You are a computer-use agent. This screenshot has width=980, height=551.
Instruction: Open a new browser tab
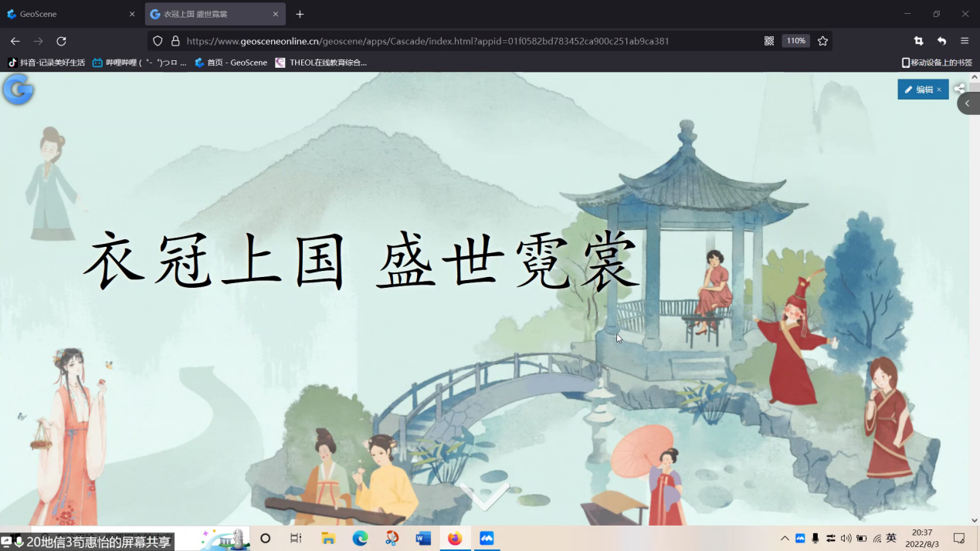coord(300,14)
